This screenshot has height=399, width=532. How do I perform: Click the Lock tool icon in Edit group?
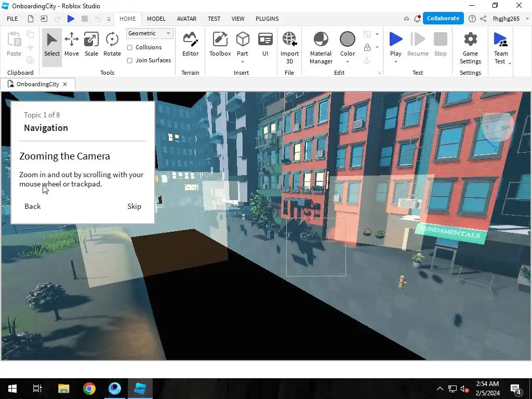[x=367, y=47]
